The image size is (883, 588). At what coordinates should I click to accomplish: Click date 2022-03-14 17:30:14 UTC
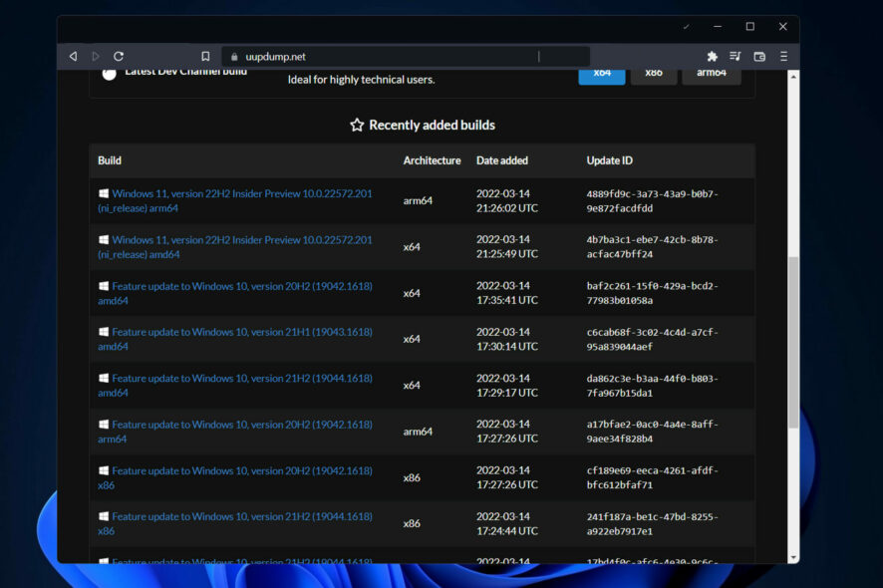[x=507, y=340]
